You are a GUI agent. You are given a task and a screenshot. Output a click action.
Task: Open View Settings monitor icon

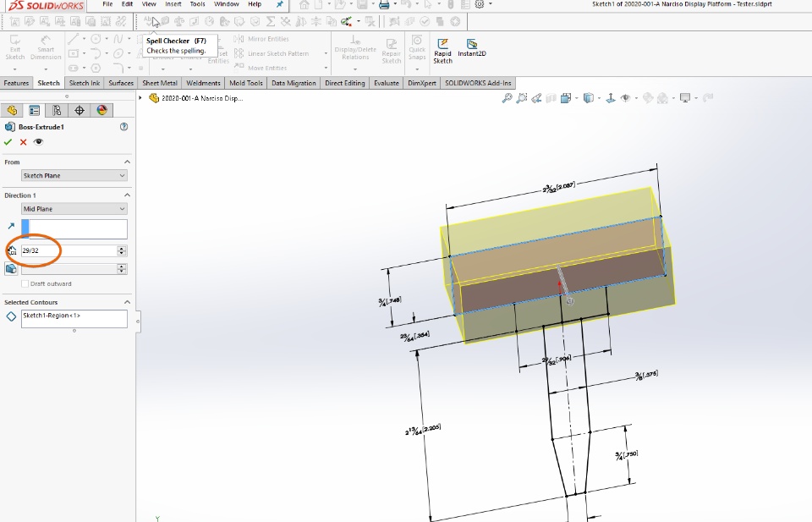(685, 98)
